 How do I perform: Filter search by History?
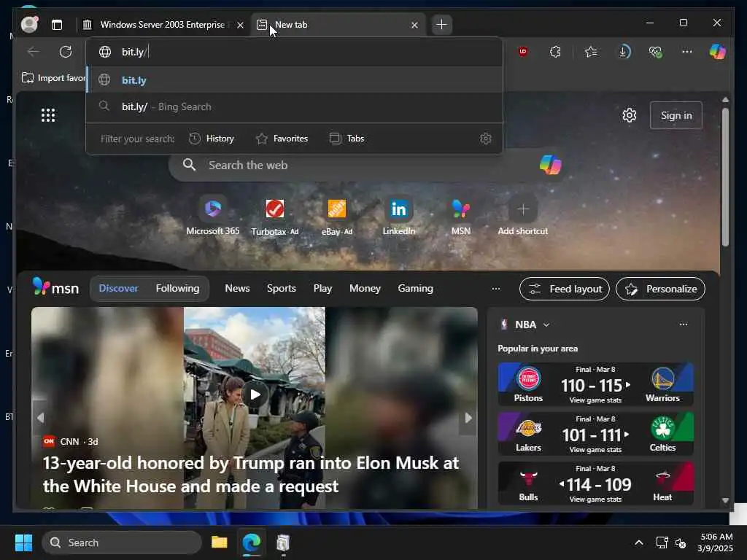(212, 139)
